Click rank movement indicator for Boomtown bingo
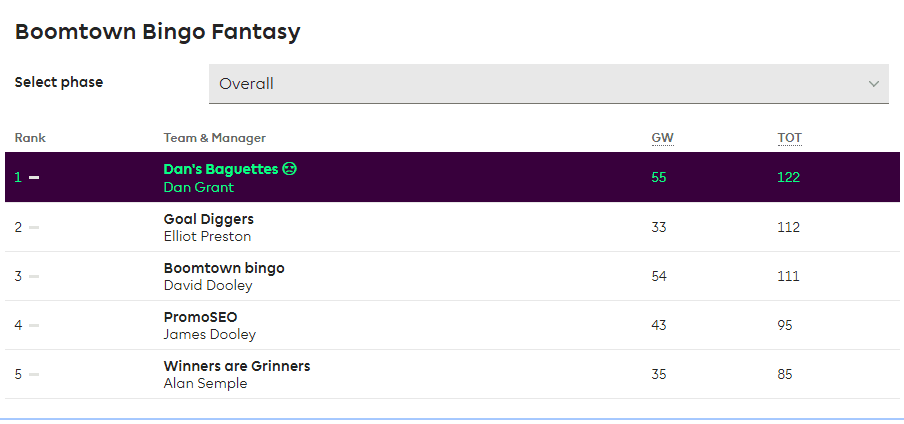Image resolution: width=904 pixels, height=424 pixels. tap(34, 276)
